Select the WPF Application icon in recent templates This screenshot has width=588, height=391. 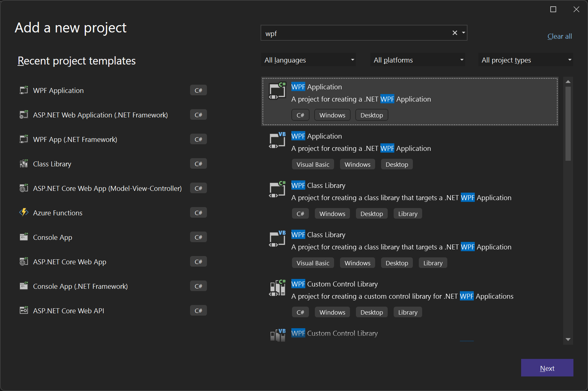[24, 90]
